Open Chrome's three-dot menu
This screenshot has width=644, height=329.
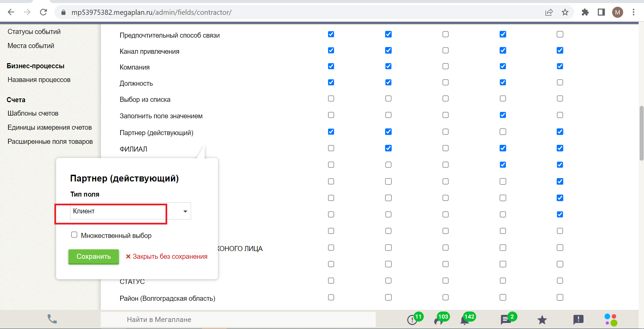point(634,12)
